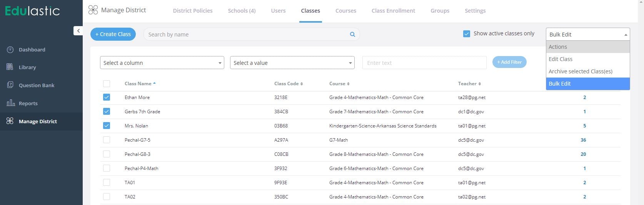
Task: Switch to District Policies tab
Action: [193, 11]
